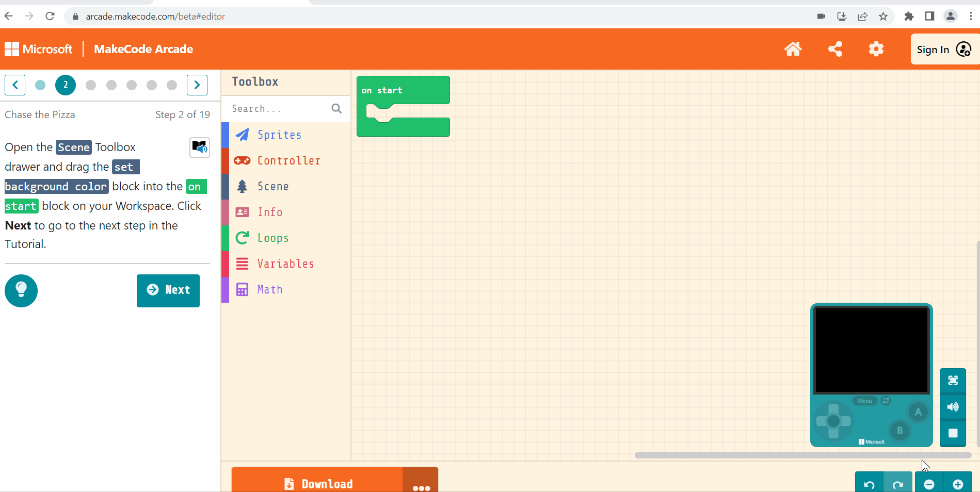980x492 pixels.
Task: Toggle tutorial audio narration
Action: [200, 148]
